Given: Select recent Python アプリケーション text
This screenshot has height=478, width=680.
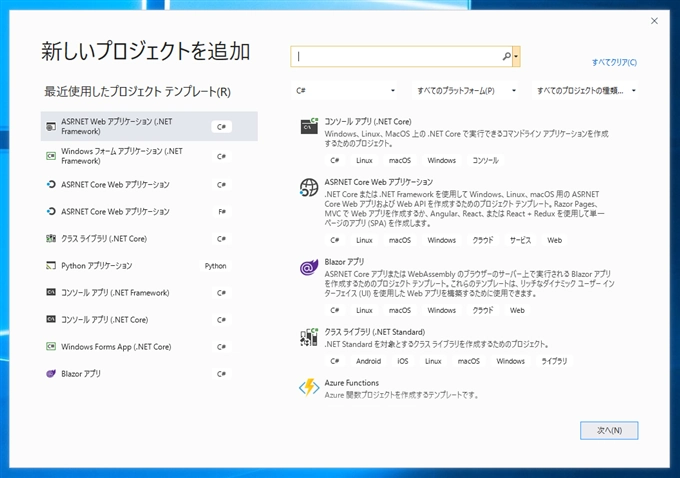Looking at the screenshot, I should pos(96,265).
